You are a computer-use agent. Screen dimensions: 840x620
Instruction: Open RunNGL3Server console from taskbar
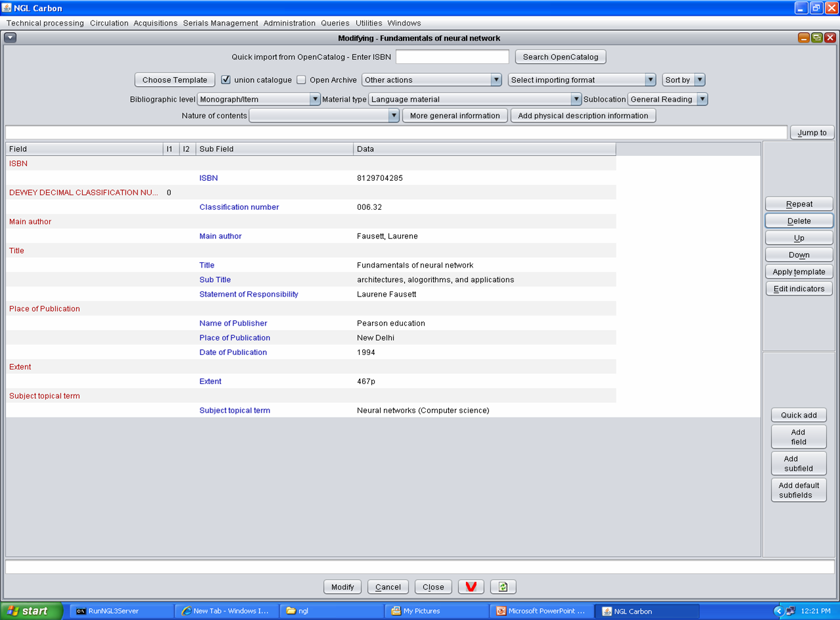point(122,611)
